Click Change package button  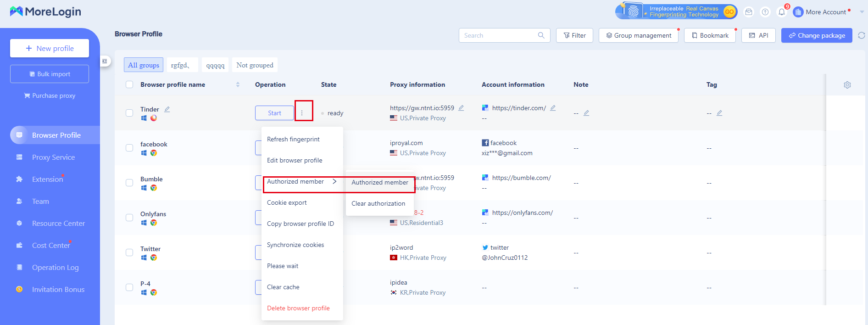[x=817, y=35]
